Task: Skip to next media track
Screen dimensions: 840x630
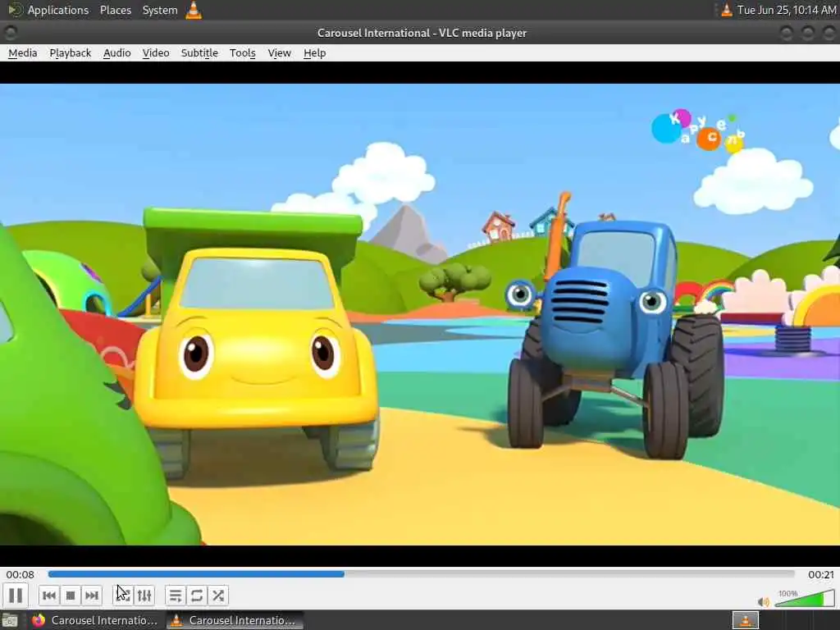Action: [x=92, y=596]
